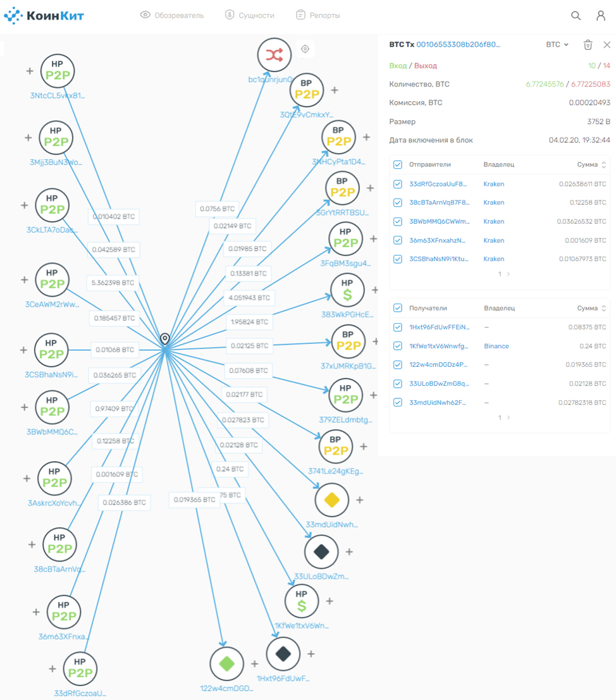Delete transaction using the trash icon
Image resolution: width=616 pixels, height=700 pixels.
588,45
